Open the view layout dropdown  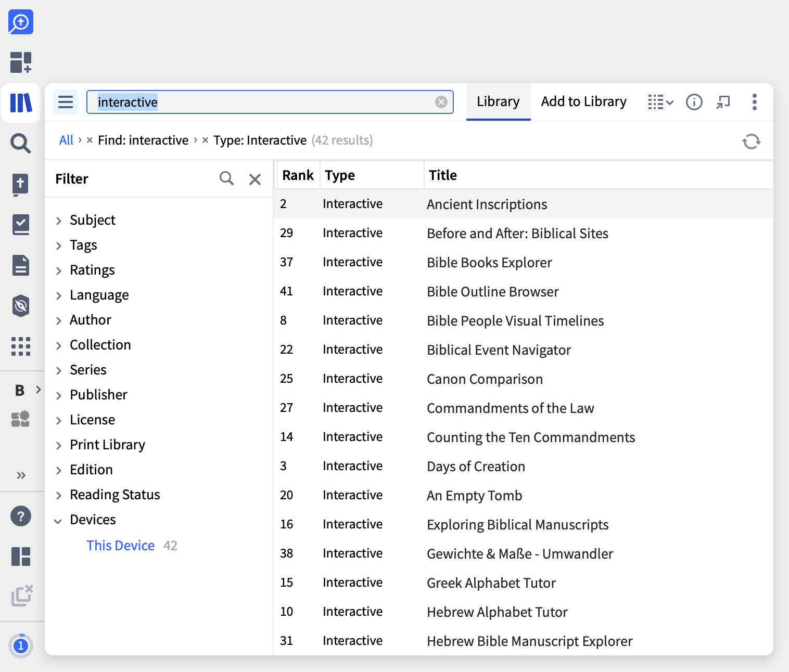(660, 102)
